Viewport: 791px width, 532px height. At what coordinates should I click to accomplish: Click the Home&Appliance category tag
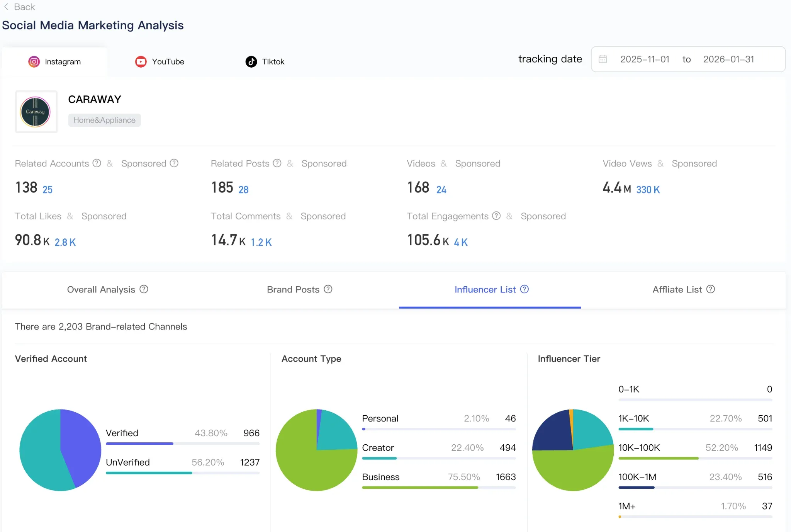pyautogui.click(x=104, y=120)
